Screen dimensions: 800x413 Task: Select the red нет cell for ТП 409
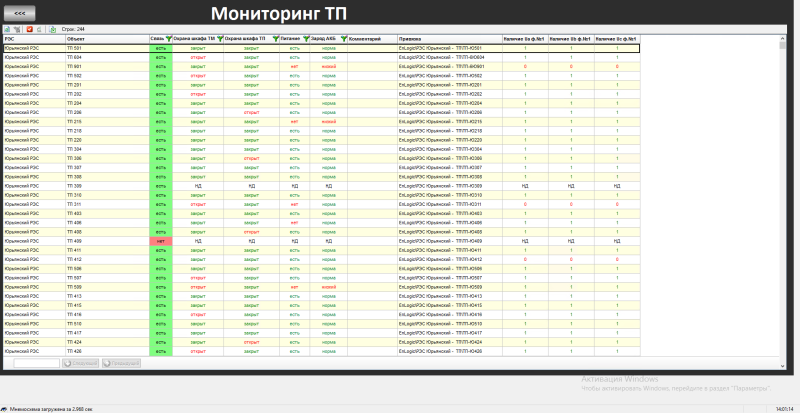point(161,241)
